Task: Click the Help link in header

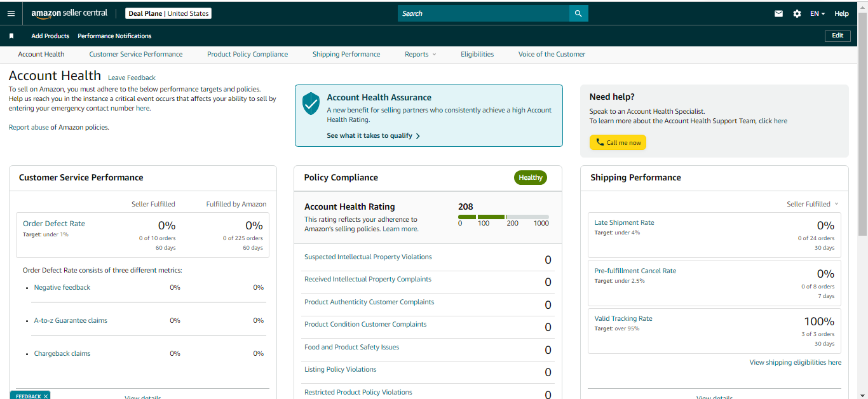Action: pyautogui.click(x=841, y=13)
